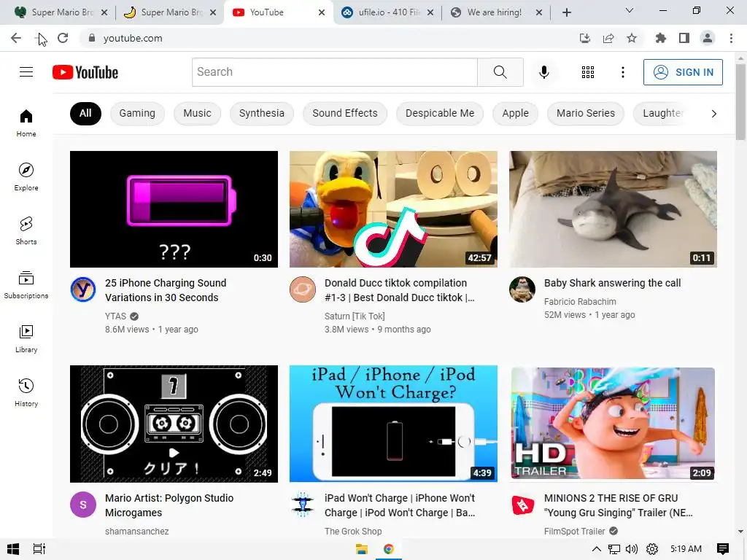Play the Minions HD trailer thumbnail
The height and width of the screenshot is (560, 747).
[613, 424]
